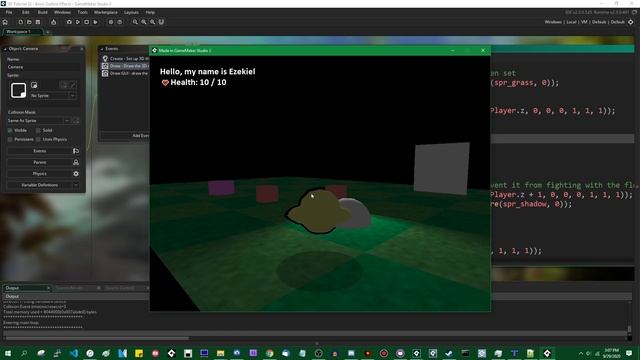640x360 pixels.
Task: Expand the Variable Definitions arrow
Action: click(76, 185)
